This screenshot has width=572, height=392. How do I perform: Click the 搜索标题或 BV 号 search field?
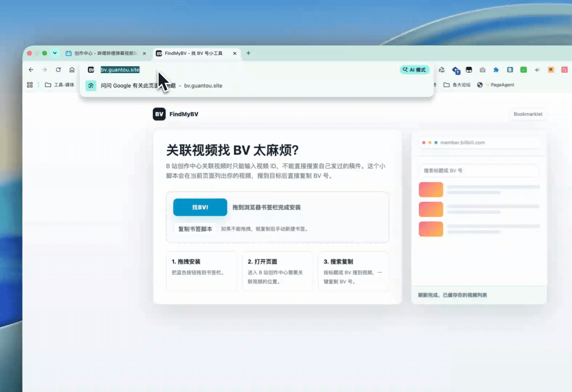pos(479,171)
